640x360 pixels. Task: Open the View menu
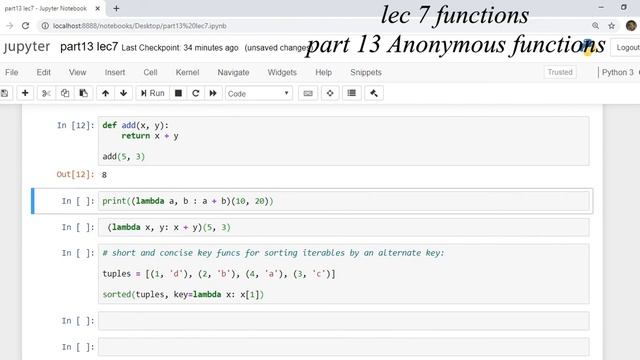pos(78,72)
